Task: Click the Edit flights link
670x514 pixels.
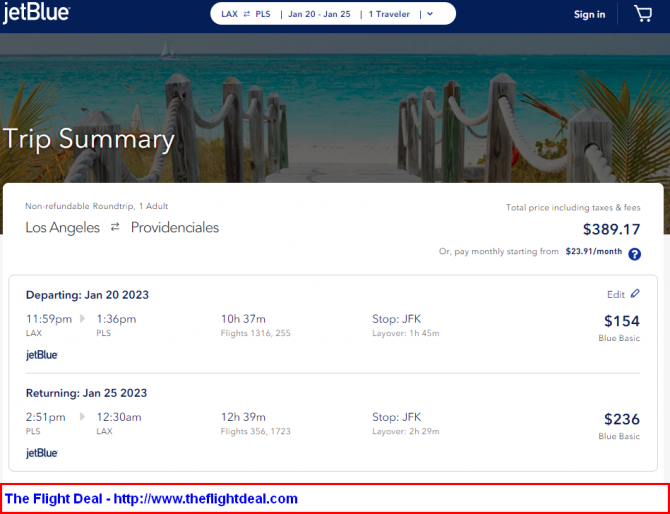Action: point(616,294)
